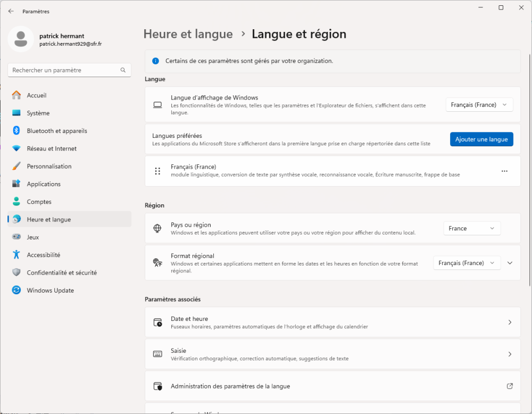Go to Heure et langue breadcrumb
This screenshot has width=532, height=414.
coord(188,34)
